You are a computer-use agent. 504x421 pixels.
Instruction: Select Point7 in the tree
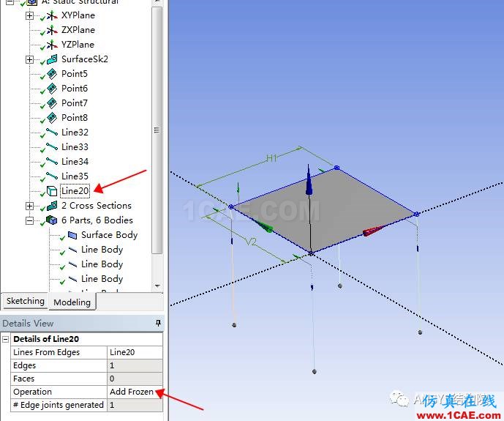point(75,103)
